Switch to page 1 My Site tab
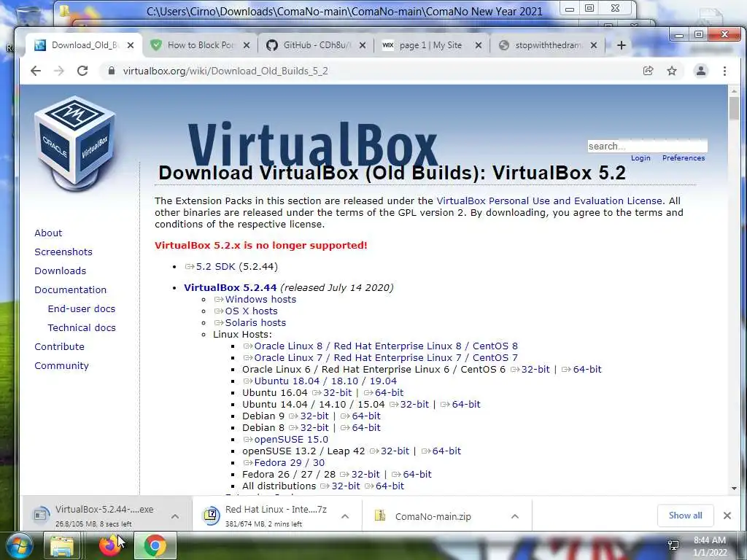The image size is (747, 560). coord(431,45)
